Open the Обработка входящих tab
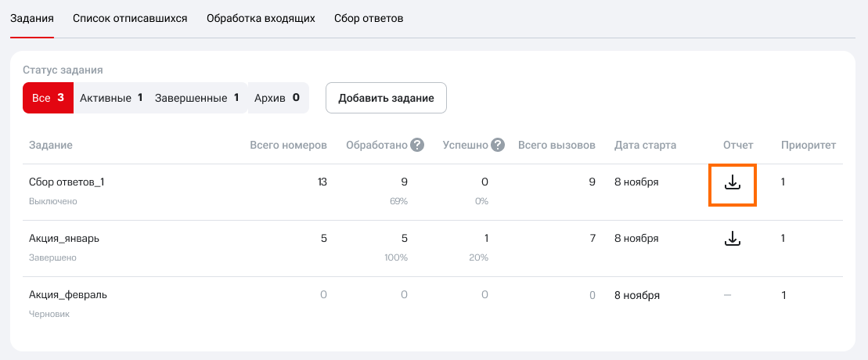This screenshot has width=868, height=360. [261, 18]
